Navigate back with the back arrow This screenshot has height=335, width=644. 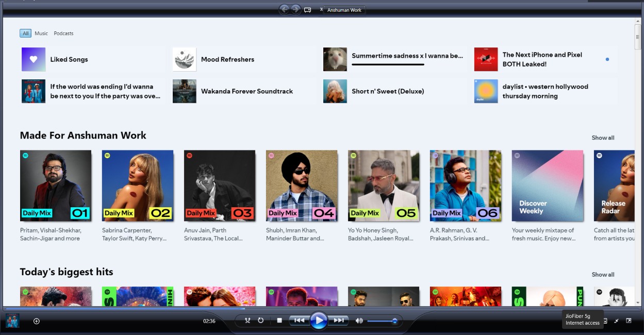(284, 9)
